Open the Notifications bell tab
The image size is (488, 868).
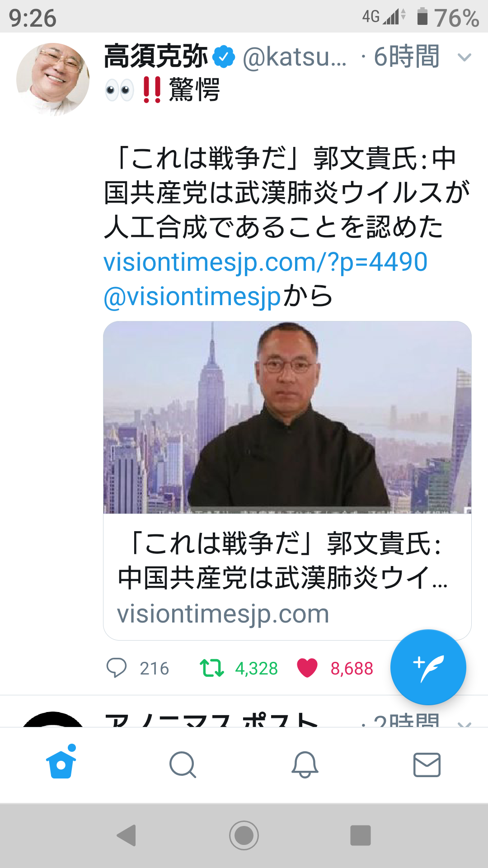click(305, 764)
